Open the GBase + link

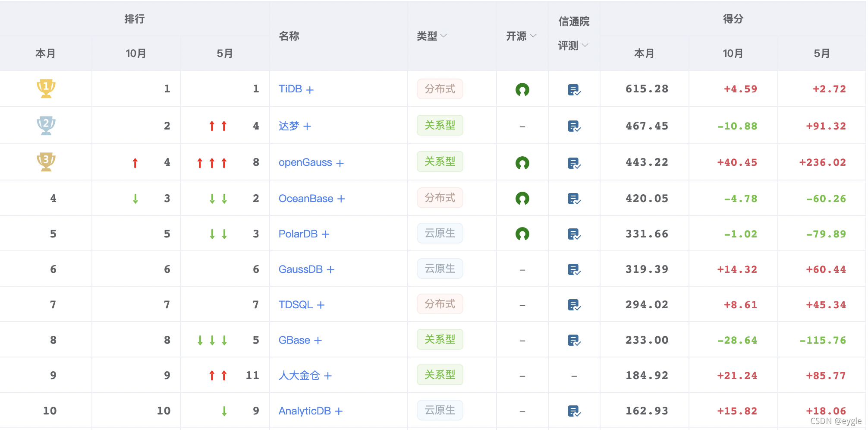(300, 340)
